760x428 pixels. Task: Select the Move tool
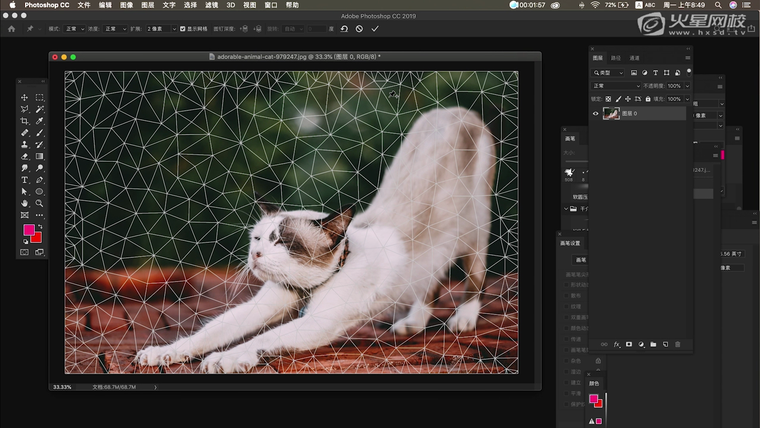tap(25, 97)
